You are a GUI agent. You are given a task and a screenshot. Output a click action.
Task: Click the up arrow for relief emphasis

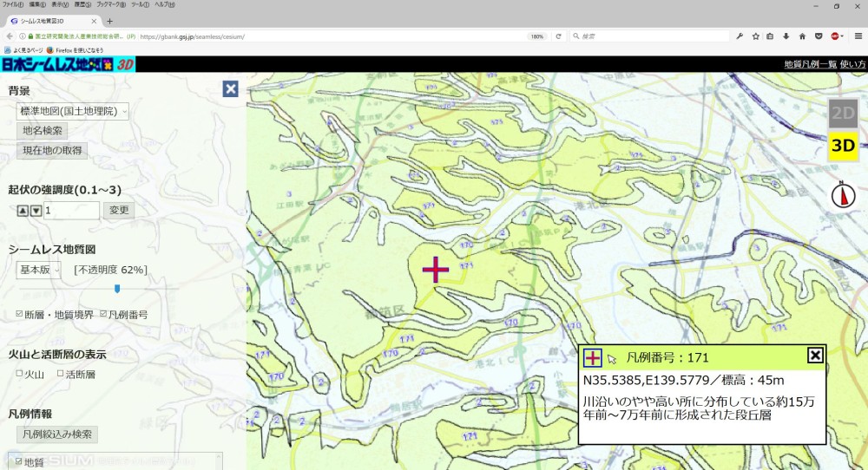23,211
